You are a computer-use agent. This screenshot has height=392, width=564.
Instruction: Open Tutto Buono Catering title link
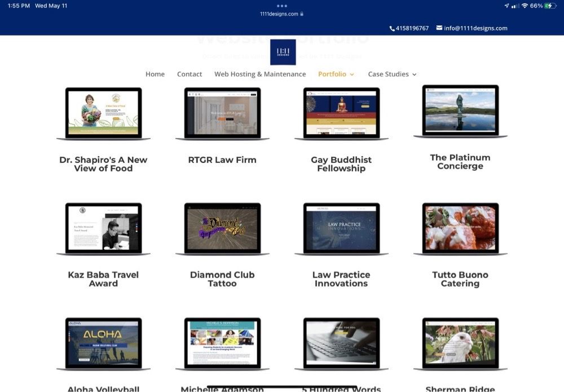click(x=460, y=279)
